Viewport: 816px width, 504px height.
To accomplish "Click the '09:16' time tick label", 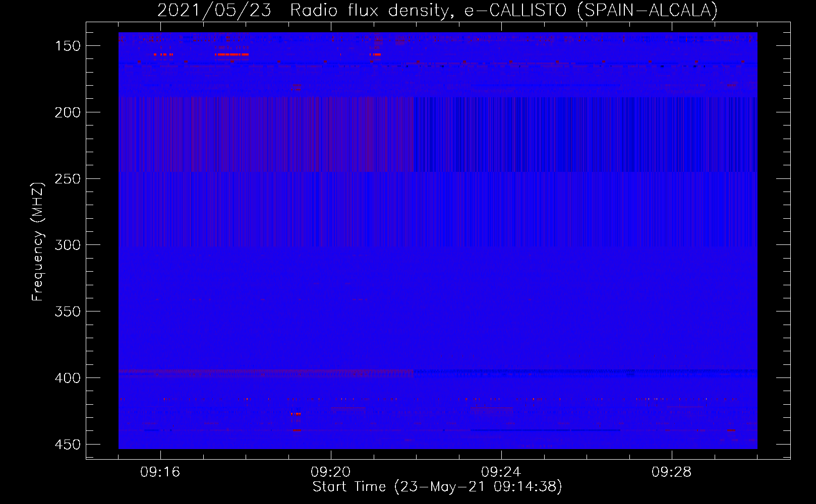I will coord(160,472).
